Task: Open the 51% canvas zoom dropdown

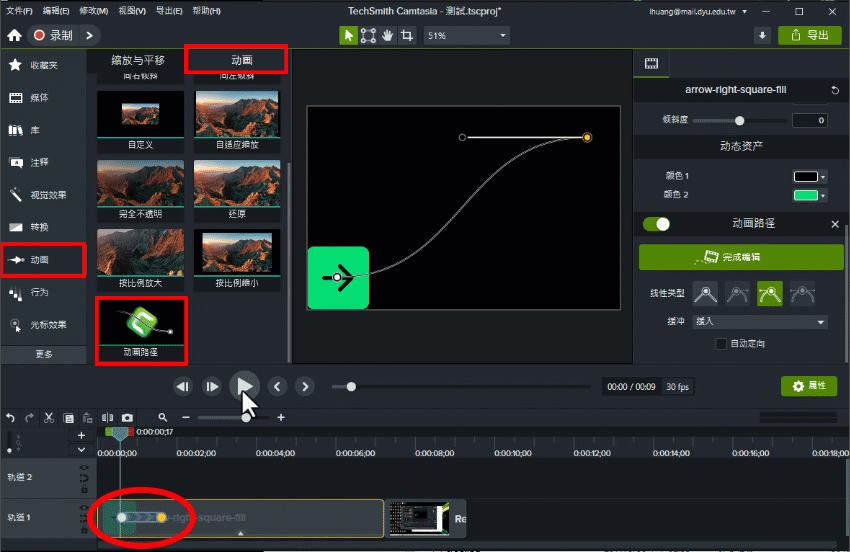Action: pos(466,36)
